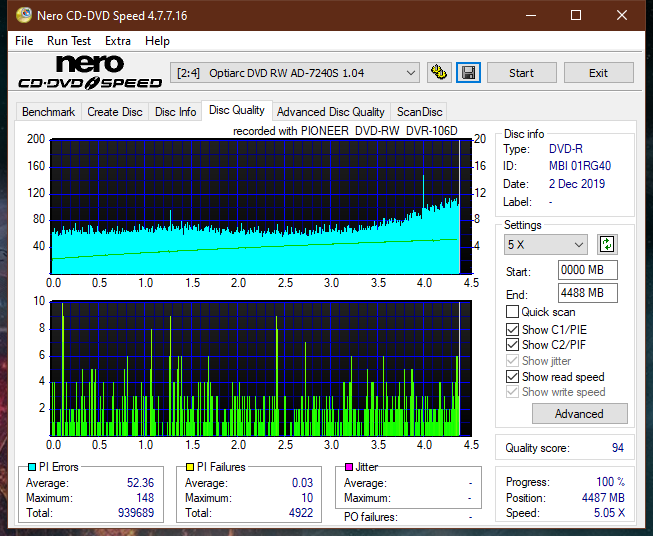Click the cyan PI Errors legend swatch

pyautogui.click(x=32, y=467)
